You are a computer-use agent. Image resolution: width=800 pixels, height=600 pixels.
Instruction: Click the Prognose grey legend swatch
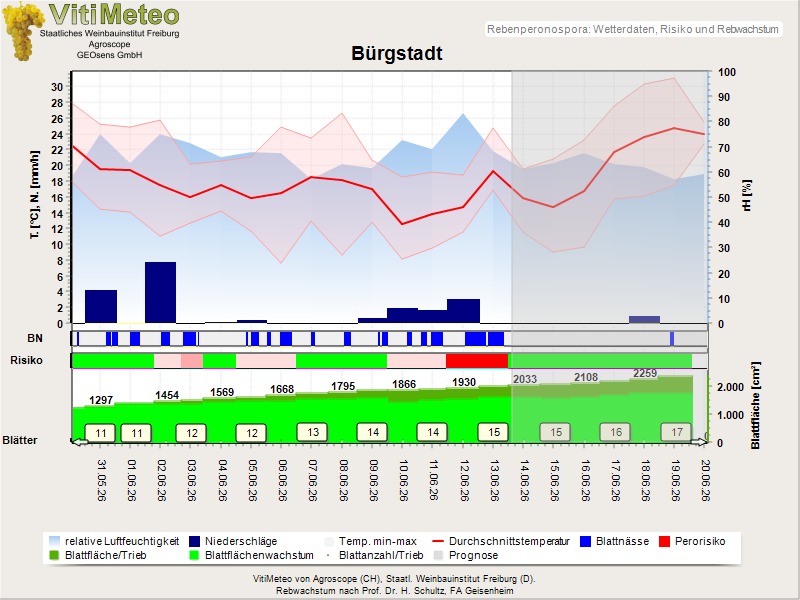click(438, 555)
